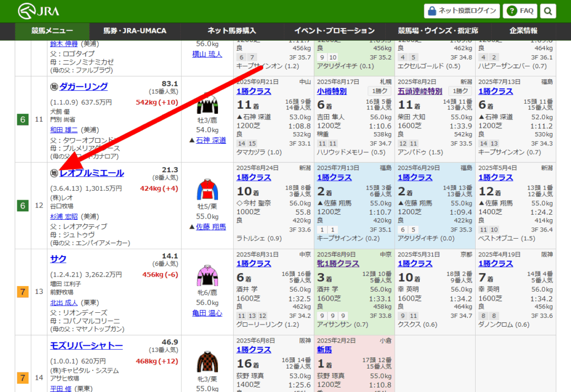Click the magnifying glass search icon
The image size is (571, 392).
[x=548, y=11]
